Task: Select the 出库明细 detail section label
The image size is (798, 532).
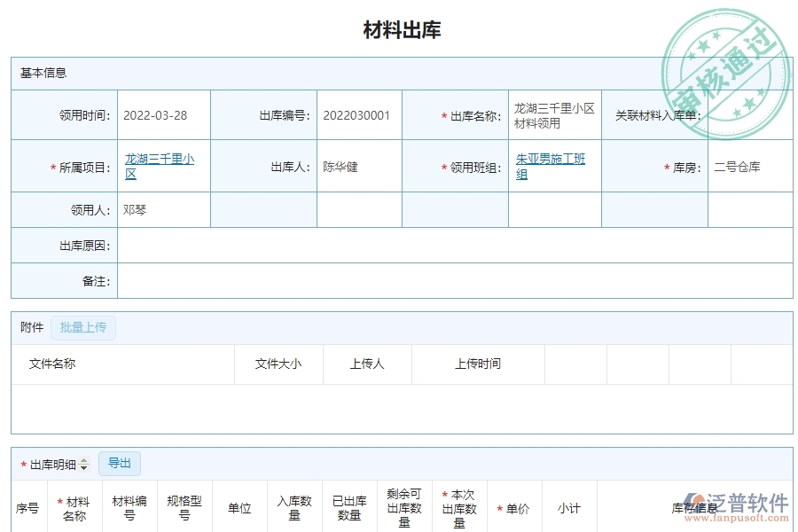Action: point(51,463)
